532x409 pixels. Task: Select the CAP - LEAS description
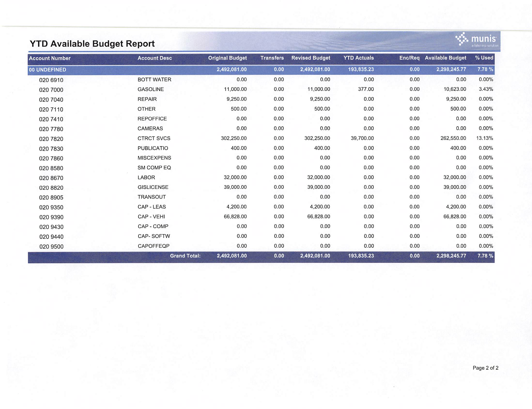click(152, 207)
